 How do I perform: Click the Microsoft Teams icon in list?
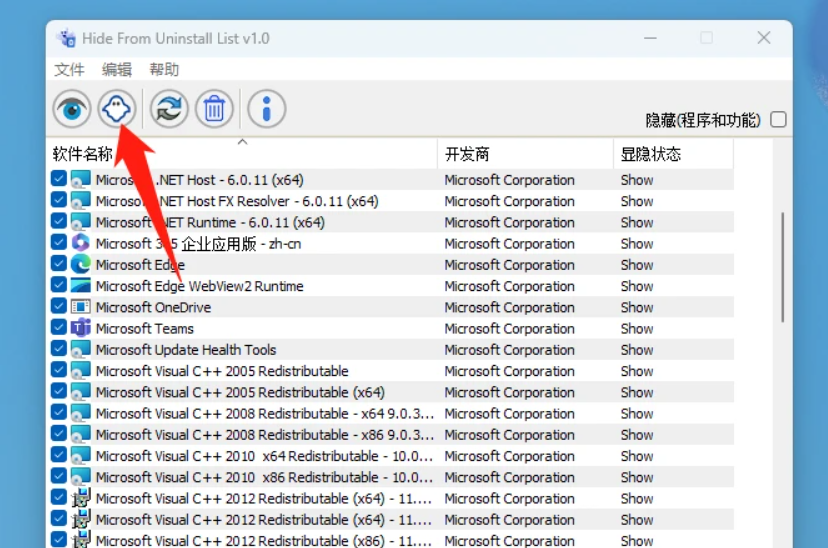(80, 328)
